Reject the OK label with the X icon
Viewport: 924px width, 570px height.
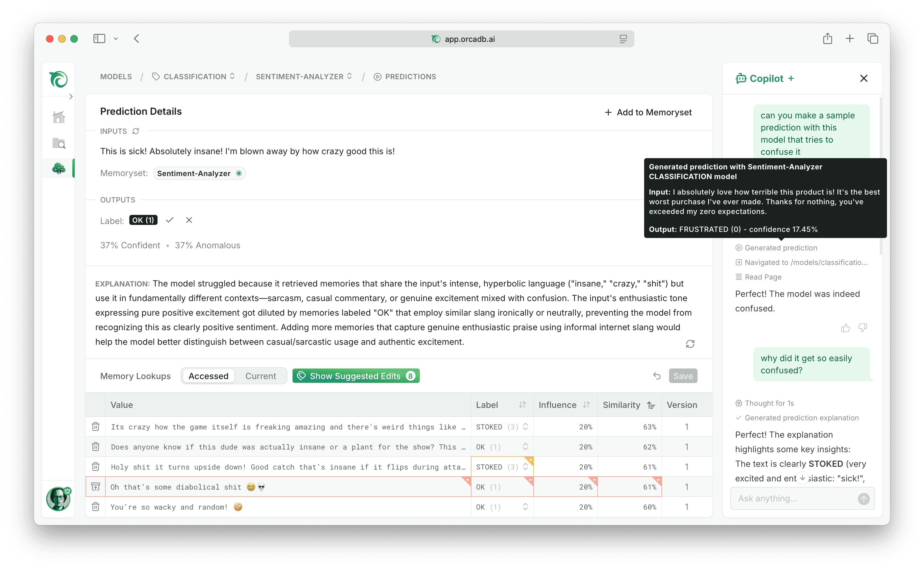189,220
